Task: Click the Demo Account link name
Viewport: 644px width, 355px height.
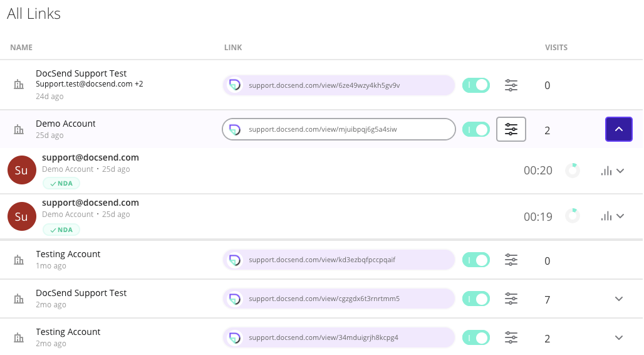Action: tap(65, 124)
